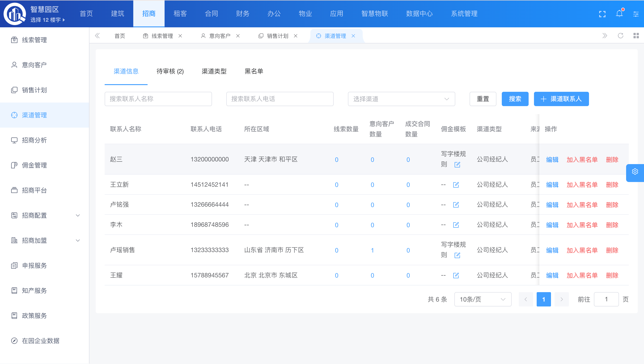644x364 pixels.
Task: Click the 渠道联系人 add button
Action: point(561,99)
